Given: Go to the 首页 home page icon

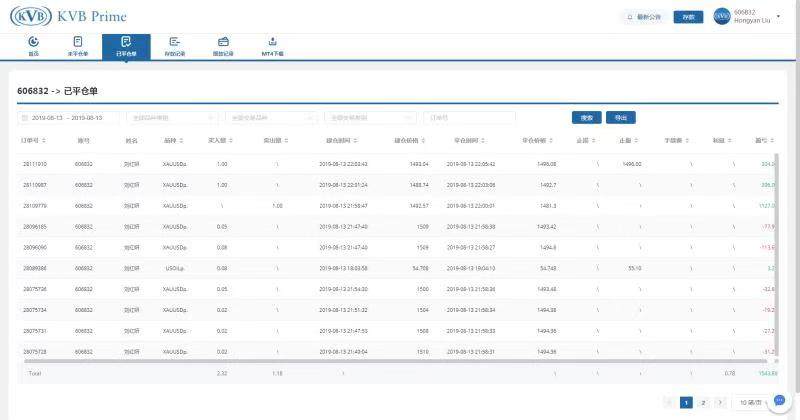Looking at the screenshot, I should coord(33,45).
